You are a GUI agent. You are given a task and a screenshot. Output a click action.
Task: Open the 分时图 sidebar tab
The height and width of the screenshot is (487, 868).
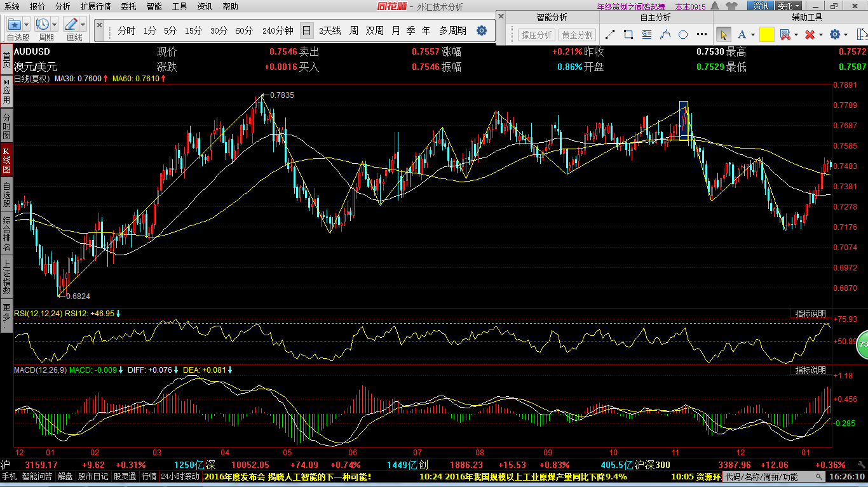[6, 127]
